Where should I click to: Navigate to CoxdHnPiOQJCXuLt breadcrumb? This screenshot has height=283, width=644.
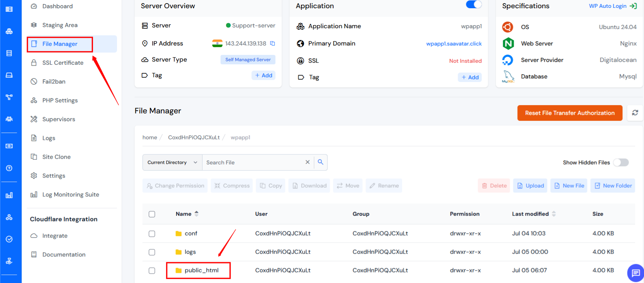(x=194, y=137)
